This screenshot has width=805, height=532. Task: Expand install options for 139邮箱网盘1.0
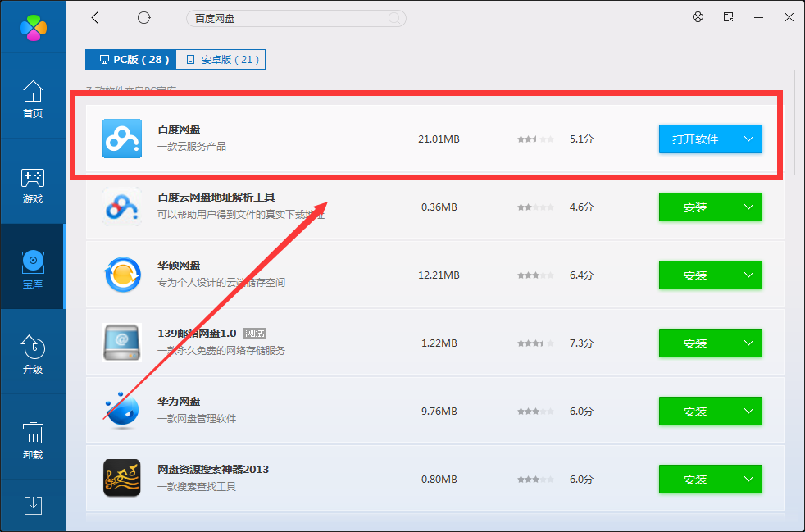pos(748,343)
